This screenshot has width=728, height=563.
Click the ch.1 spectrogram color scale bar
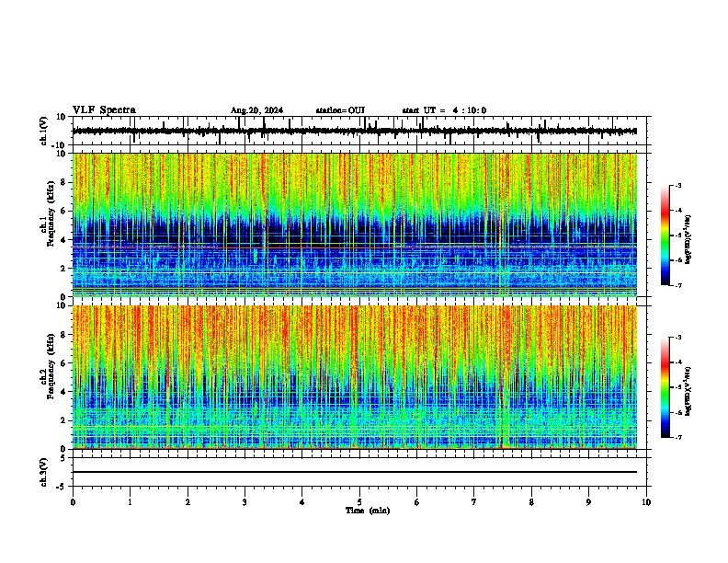pyautogui.click(x=665, y=236)
